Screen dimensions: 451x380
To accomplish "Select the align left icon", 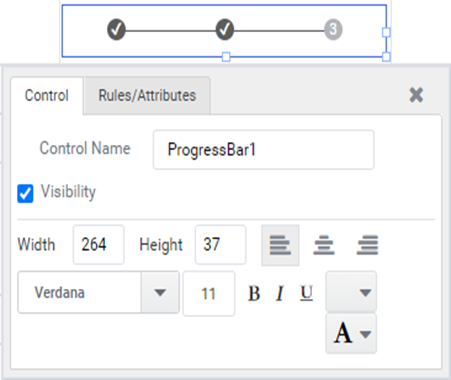I will tap(280, 245).
